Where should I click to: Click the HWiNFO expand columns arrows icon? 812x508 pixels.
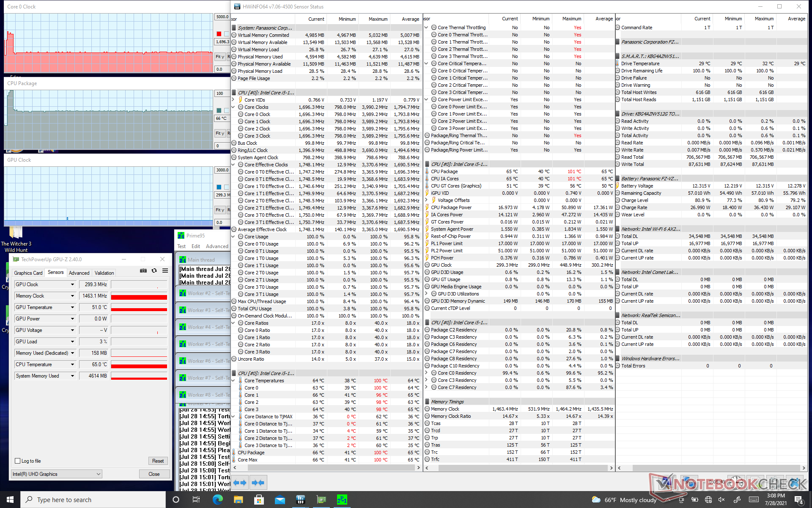coord(240,483)
